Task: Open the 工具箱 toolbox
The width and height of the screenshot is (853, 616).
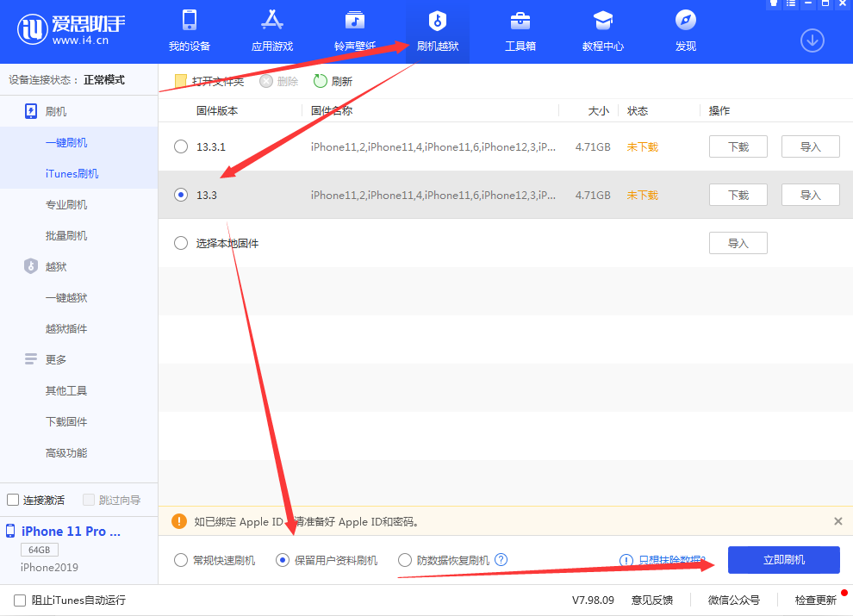Action: tap(520, 32)
